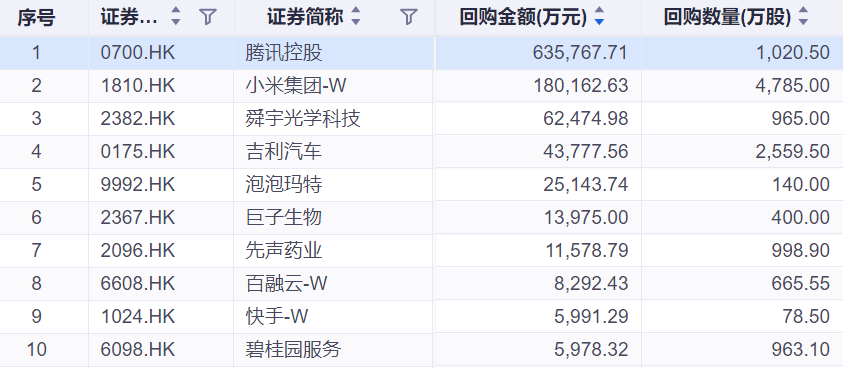Image resolution: width=843 pixels, height=368 pixels.
Task: Click quantity 963.10
Action: click(x=801, y=349)
